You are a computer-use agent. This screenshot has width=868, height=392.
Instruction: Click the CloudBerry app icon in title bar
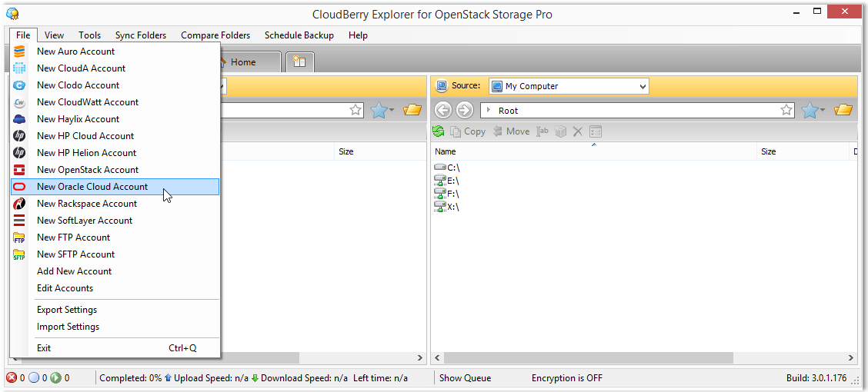point(12,13)
